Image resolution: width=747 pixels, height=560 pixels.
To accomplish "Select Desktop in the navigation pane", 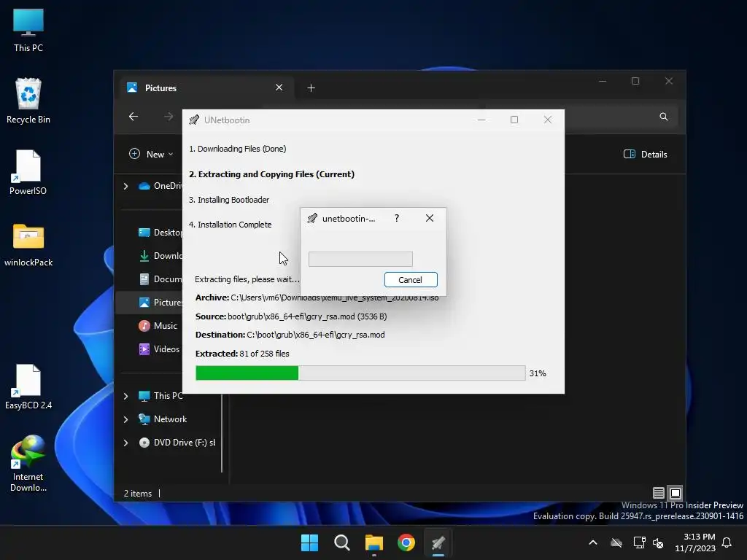I will (x=160, y=233).
